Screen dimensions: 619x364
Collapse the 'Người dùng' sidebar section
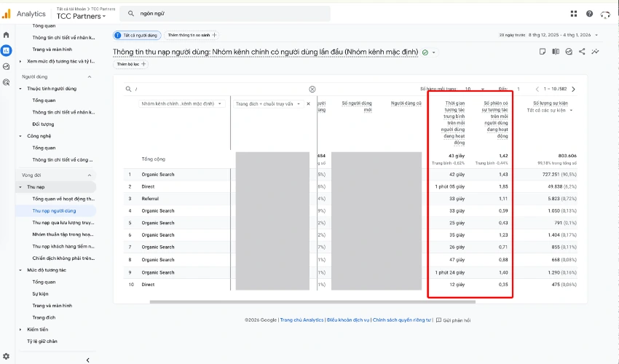point(90,76)
